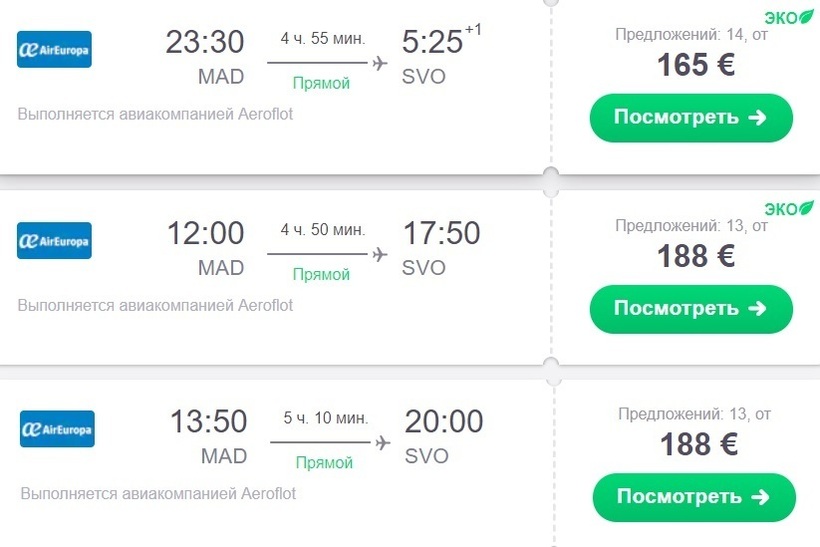
Task: Click the plane icon on the 12:00 flight
Action: click(x=379, y=255)
